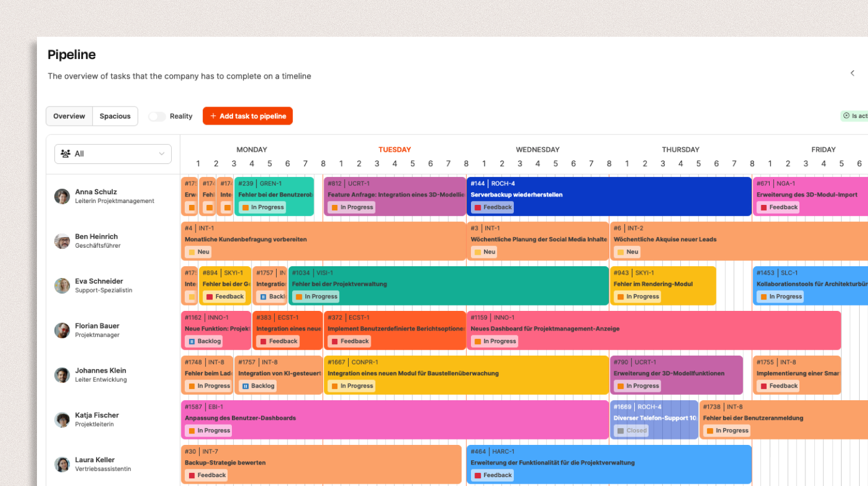The height and width of the screenshot is (486, 868).
Task: Click Neu status on task #6
Action: tap(628, 252)
